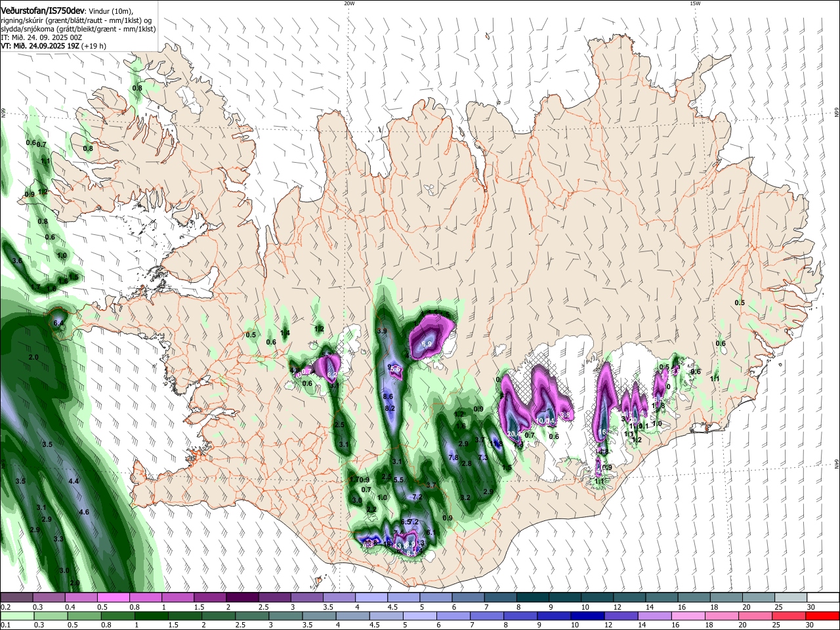Click the '5.6' value inside the pink contour
This screenshot has width=840, height=630.
click(x=396, y=369)
